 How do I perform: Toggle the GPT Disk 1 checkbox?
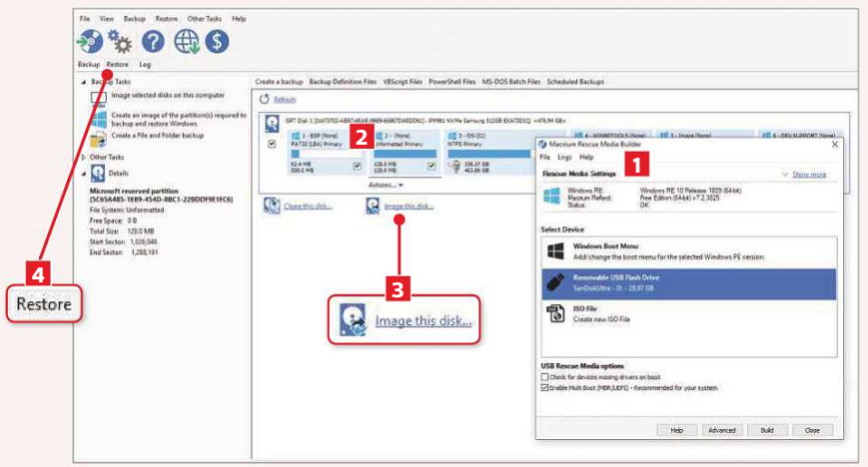click(x=272, y=144)
